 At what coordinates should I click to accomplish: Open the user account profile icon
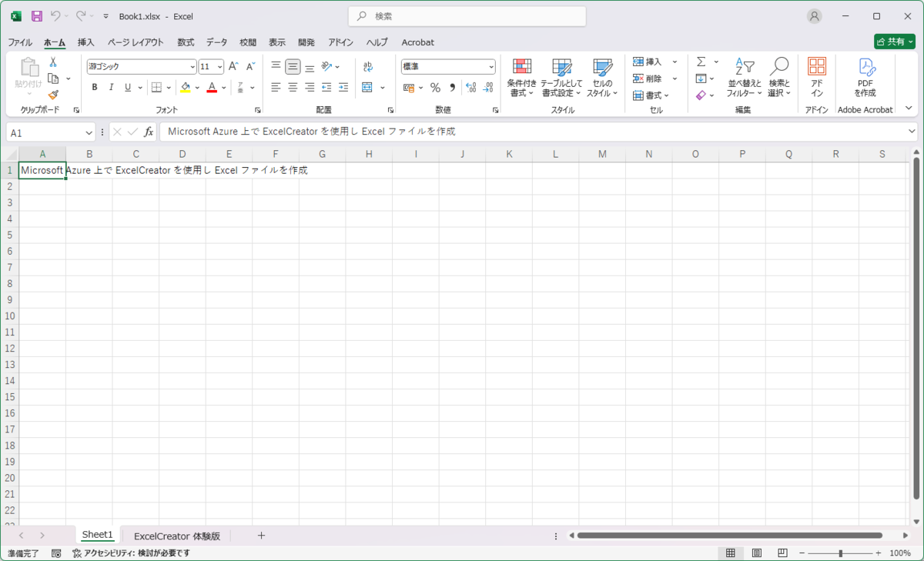[x=814, y=16]
